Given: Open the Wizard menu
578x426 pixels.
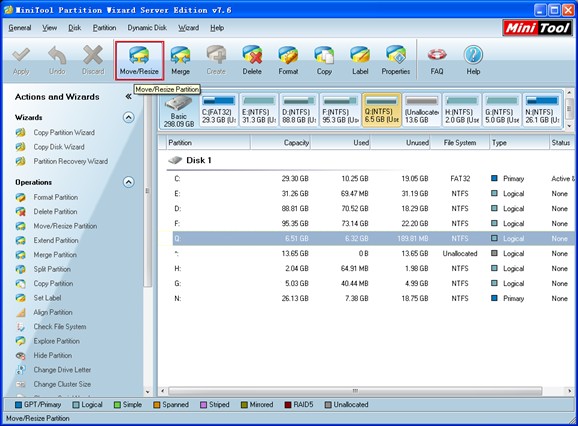Looking at the screenshot, I should (x=188, y=28).
